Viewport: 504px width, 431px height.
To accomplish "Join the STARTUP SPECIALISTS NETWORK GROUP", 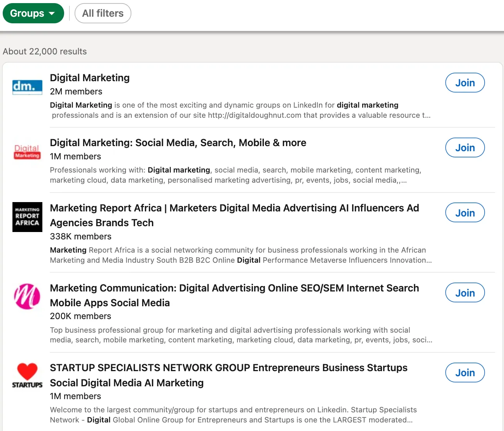I will tap(465, 372).
